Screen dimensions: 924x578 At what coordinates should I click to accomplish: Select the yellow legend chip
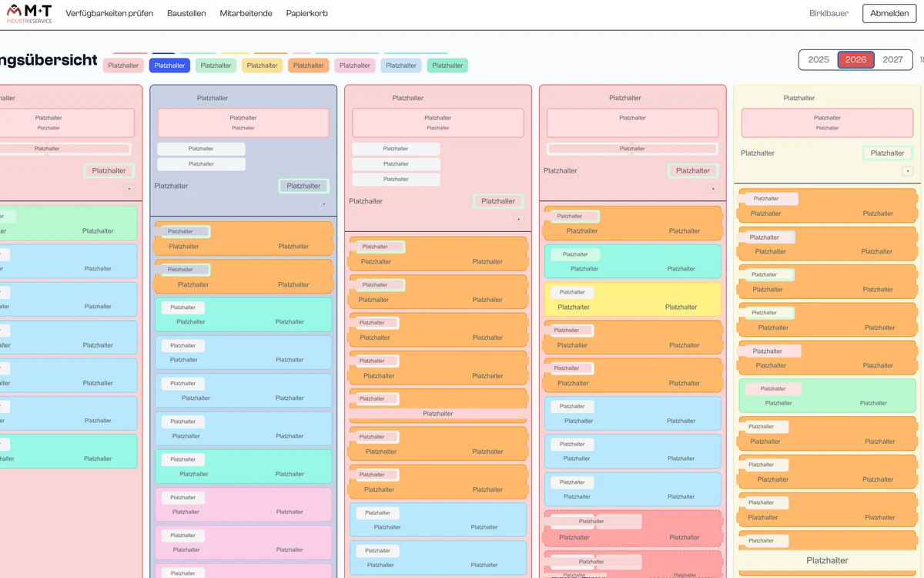coord(262,66)
